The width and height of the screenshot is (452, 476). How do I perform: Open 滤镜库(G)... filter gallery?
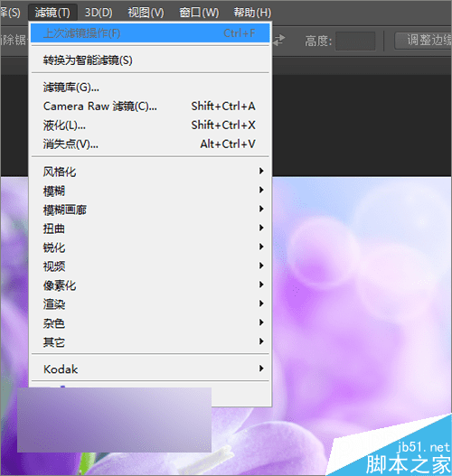150,88
